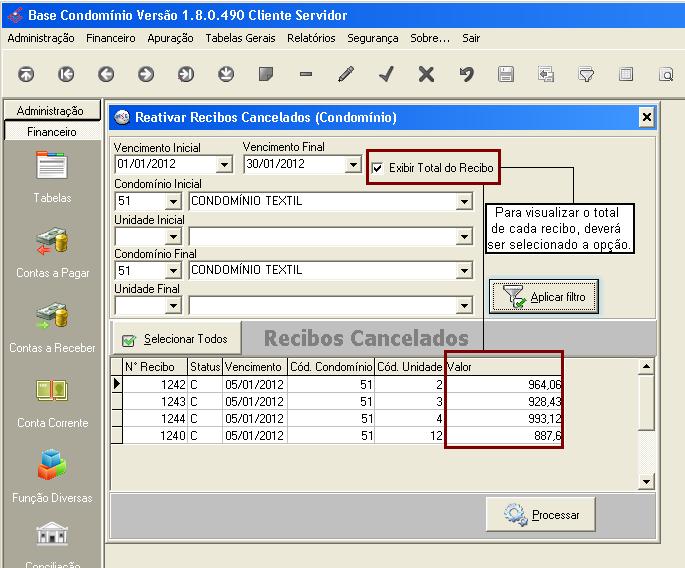
Task: Click the Processar button
Action: tap(540, 515)
